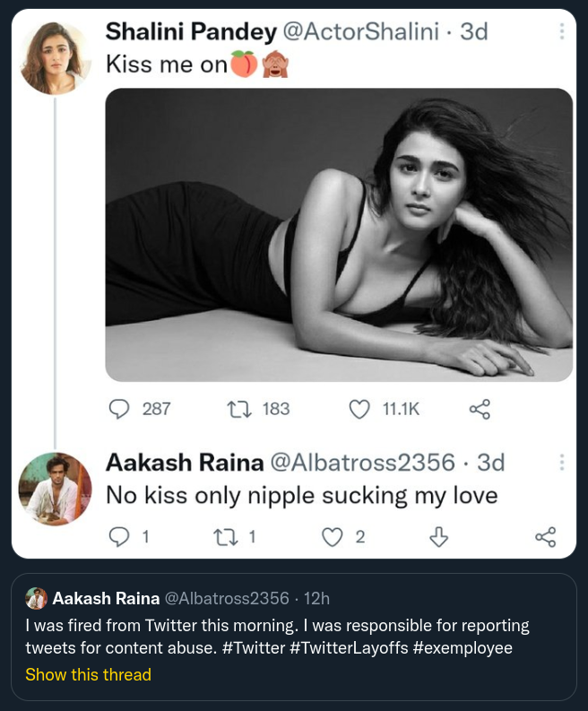View Shalini Pandey's profile avatar

pyautogui.click(x=56, y=58)
